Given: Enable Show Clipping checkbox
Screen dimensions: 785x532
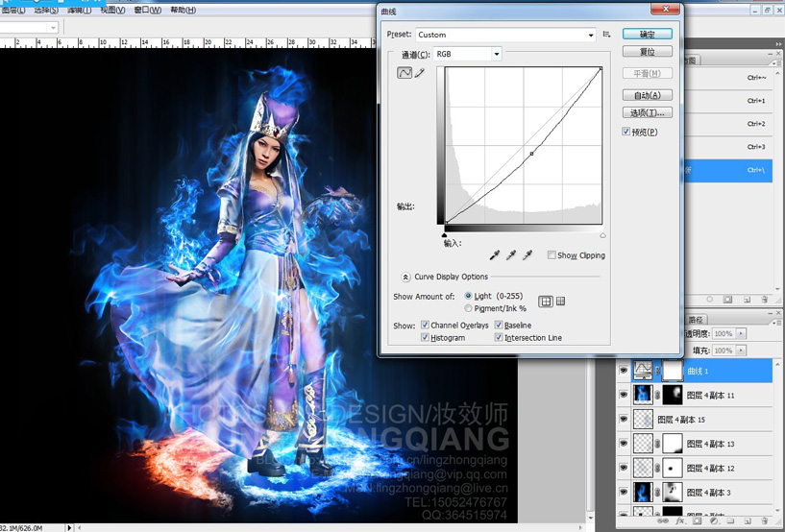Looking at the screenshot, I should tap(552, 255).
